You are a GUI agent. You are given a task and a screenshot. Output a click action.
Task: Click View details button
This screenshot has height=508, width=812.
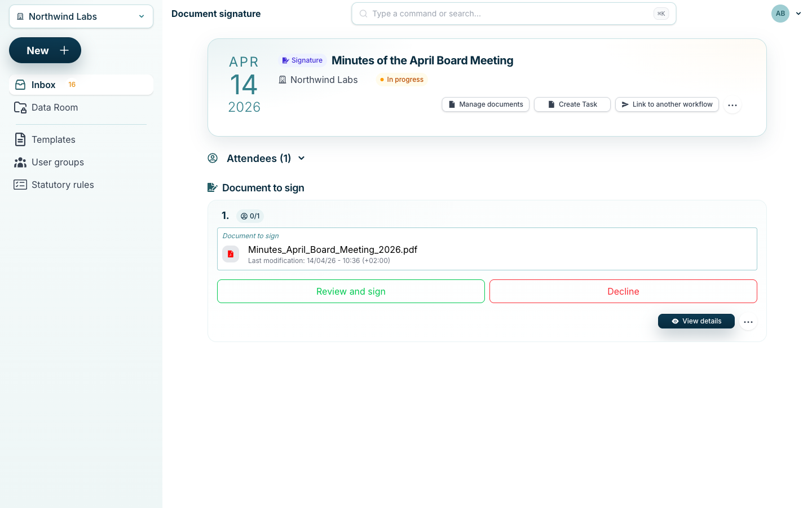click(696, 321)
